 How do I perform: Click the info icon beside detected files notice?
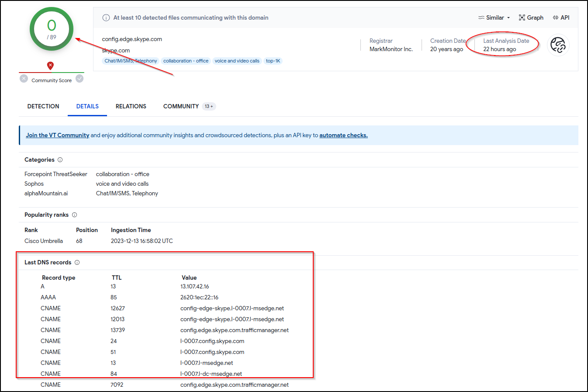click(106, 18)
